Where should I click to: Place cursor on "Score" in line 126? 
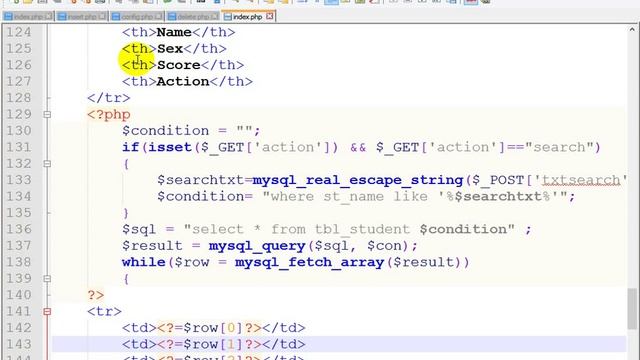tap(178, 65)
